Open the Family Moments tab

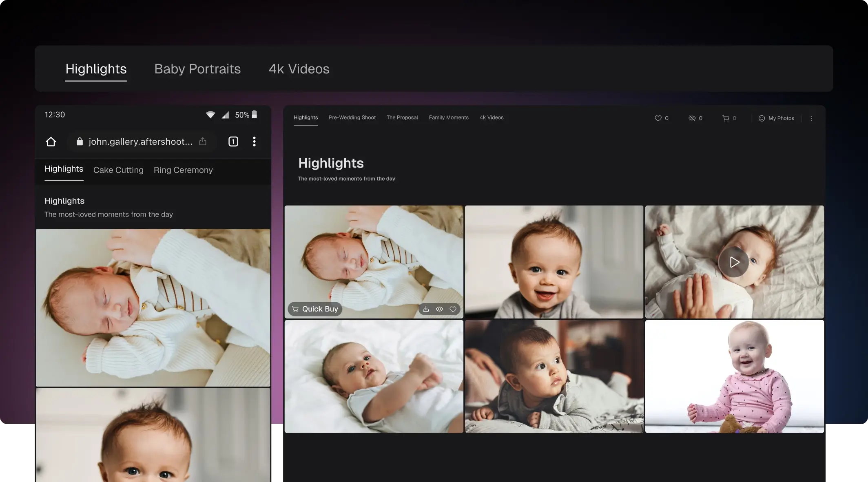[x=449, y=117]
